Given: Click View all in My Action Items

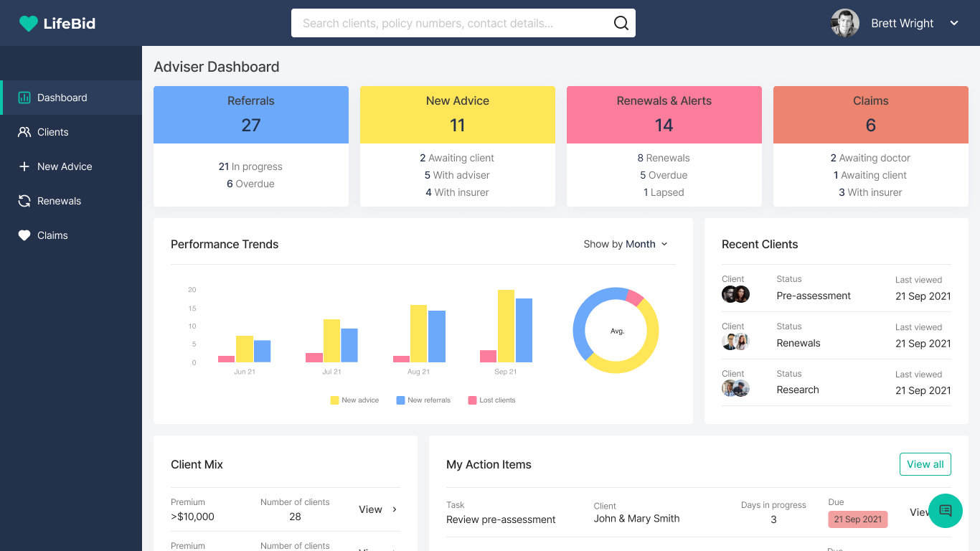Looking at the screenshot, I should coord(925,464).
